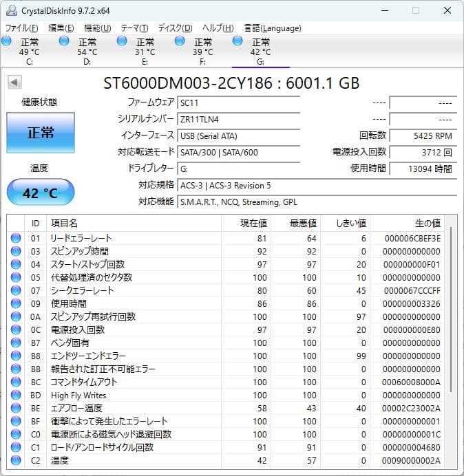
Task: Click status orb for attribute BB uncorrectable errors
Action: (16, 369)
